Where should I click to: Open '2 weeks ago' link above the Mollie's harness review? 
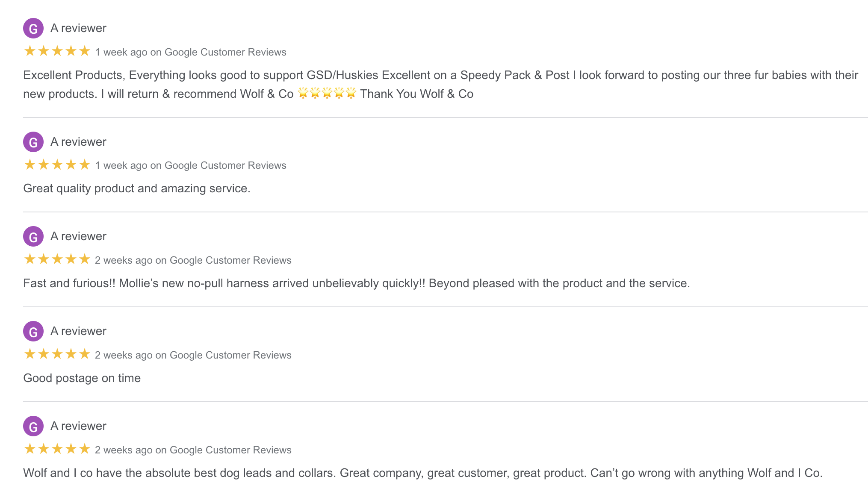[x=193, y=260]
